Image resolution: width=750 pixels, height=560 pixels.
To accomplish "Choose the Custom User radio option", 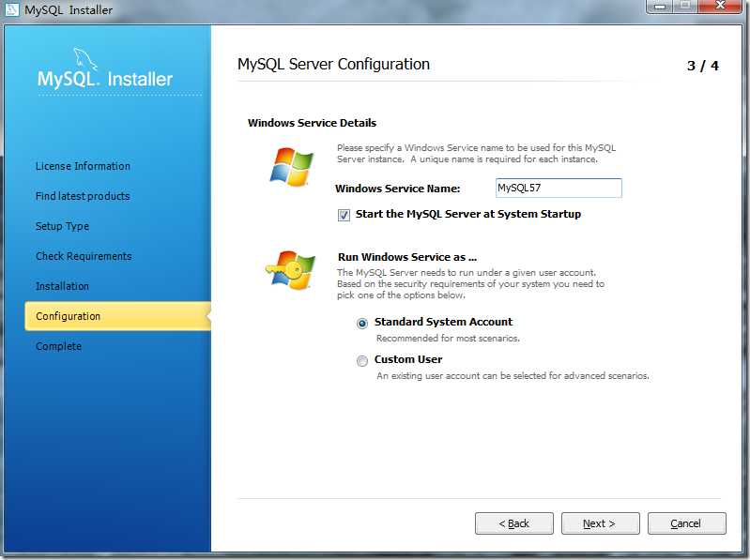I will [362, 361].
